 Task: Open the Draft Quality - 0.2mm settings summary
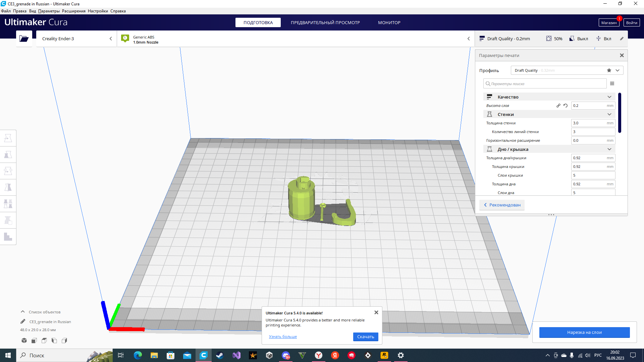point(505,39)
